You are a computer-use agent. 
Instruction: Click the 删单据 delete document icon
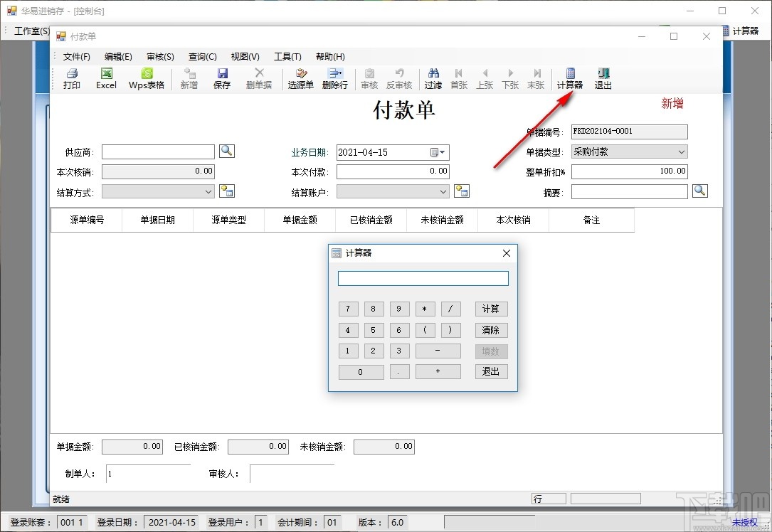tap(259, 78)
